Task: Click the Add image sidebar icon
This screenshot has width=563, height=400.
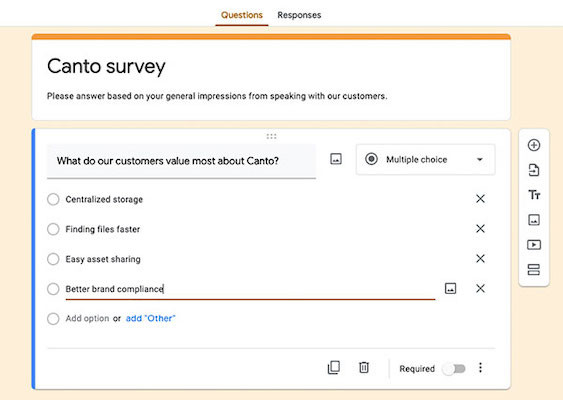Action: pos(534,220)
